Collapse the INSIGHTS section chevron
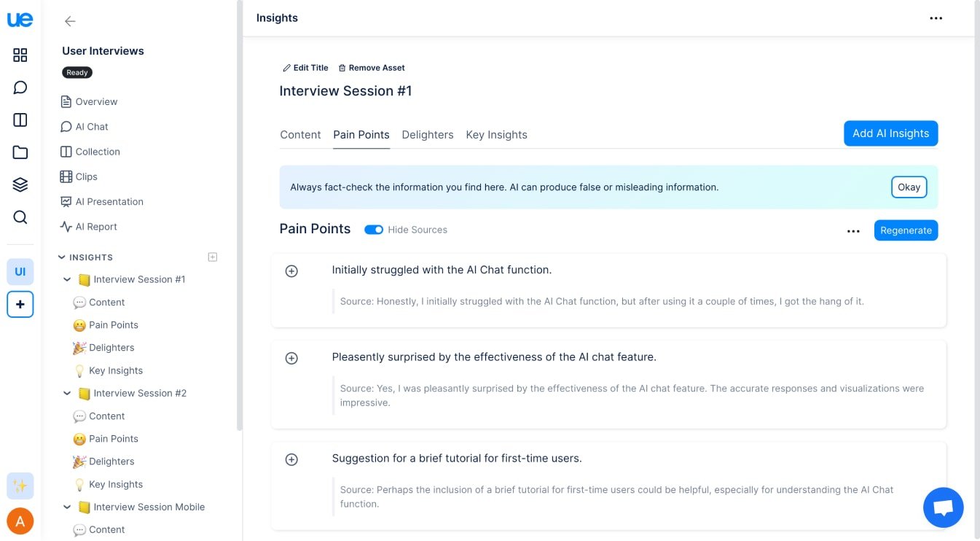This screenshot has width=980, height=541. tap(62, 257)
